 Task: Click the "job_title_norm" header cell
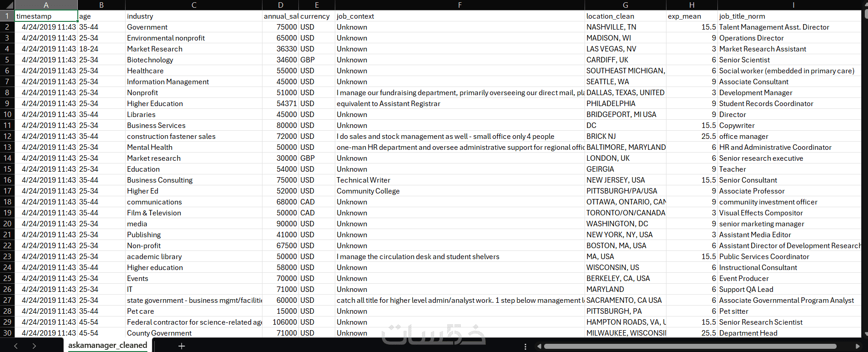click(x=789, y=16)
